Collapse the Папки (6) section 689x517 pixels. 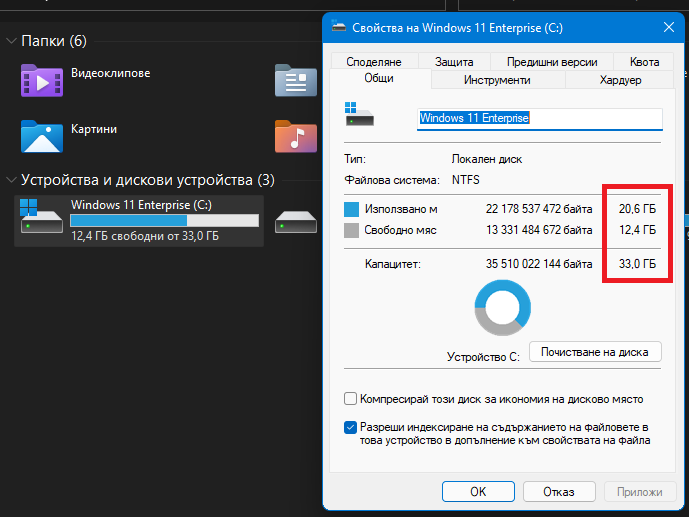coord(11,41)
